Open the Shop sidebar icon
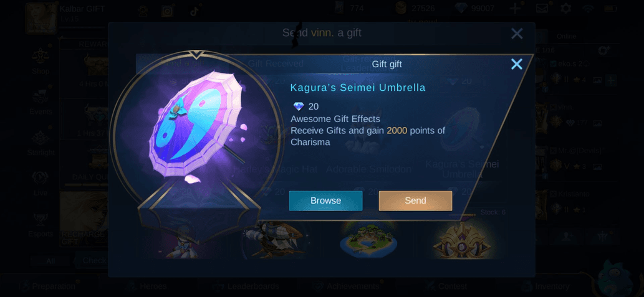The image size is (644, 297). click(x=41, y=61)
